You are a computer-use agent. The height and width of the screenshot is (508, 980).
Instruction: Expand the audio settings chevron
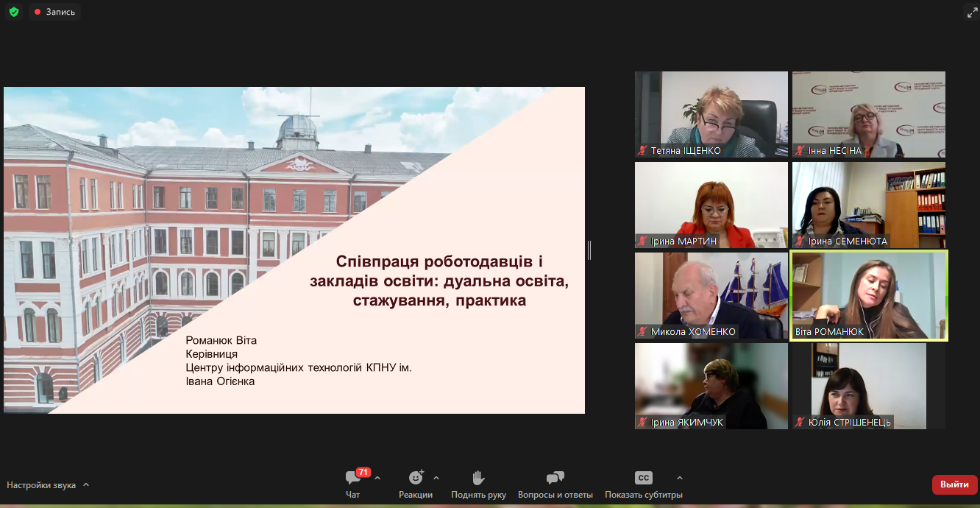coord(86,485)
